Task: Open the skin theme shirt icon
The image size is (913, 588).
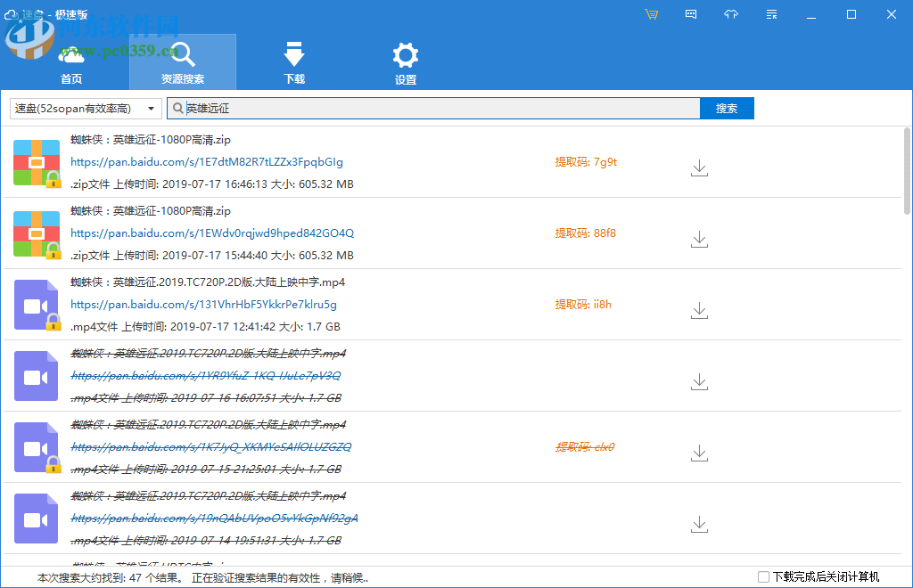Action: (x=731, y=14)
